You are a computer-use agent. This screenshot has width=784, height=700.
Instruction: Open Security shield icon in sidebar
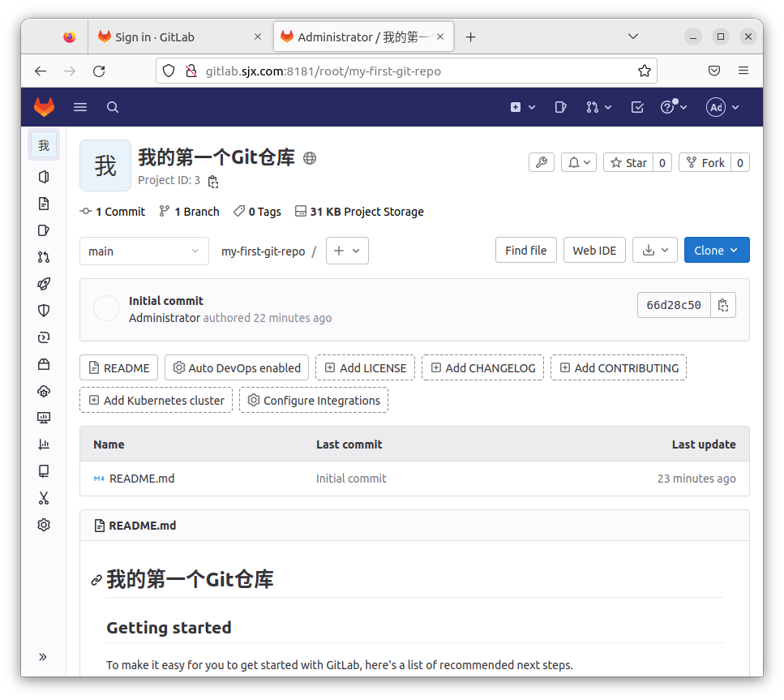pos(44,311)
